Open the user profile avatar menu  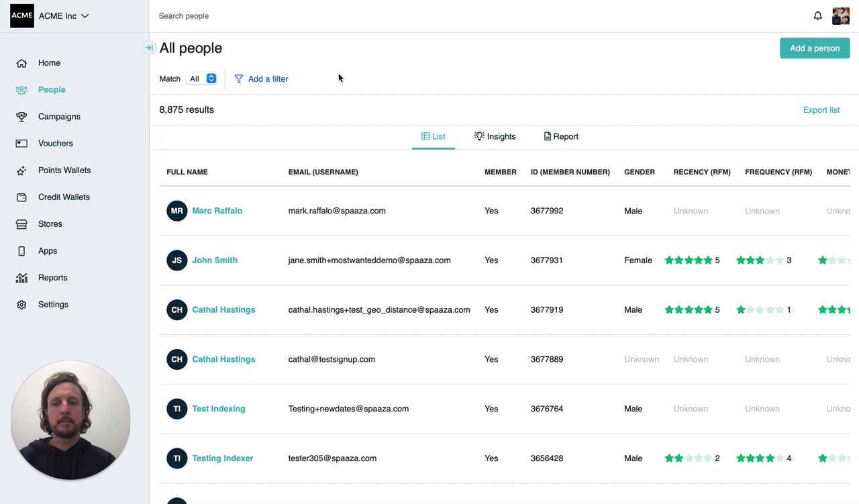841,15
